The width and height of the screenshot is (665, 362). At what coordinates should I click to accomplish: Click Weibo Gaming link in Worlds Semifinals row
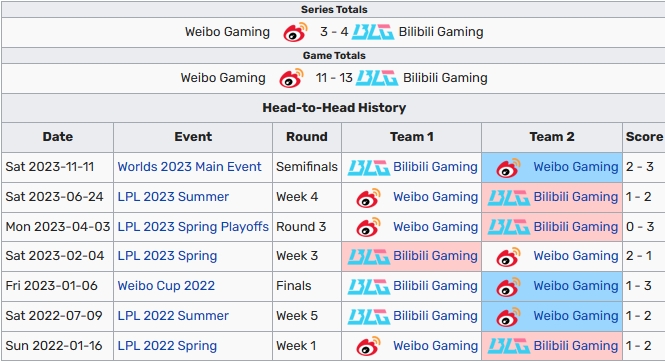tap(576, 167)
